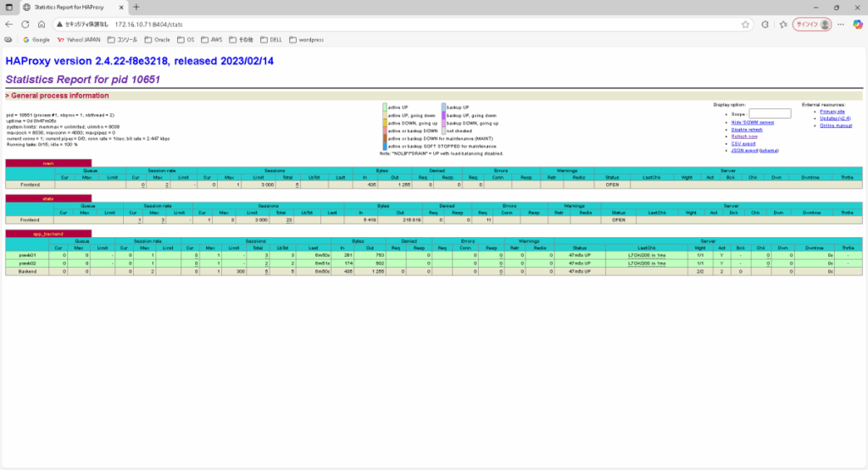Reload the page with the refresh icon

(x=25, y=25)
